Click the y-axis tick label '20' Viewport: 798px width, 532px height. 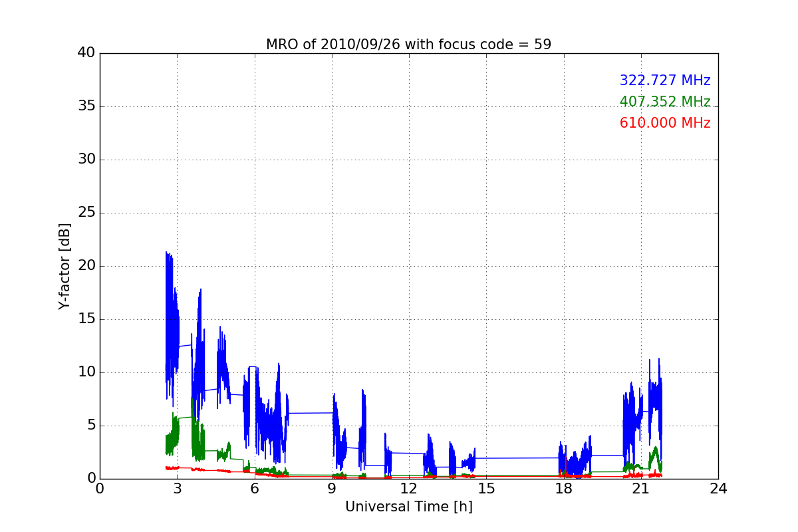pyautogui.click(x=86, y=266)
